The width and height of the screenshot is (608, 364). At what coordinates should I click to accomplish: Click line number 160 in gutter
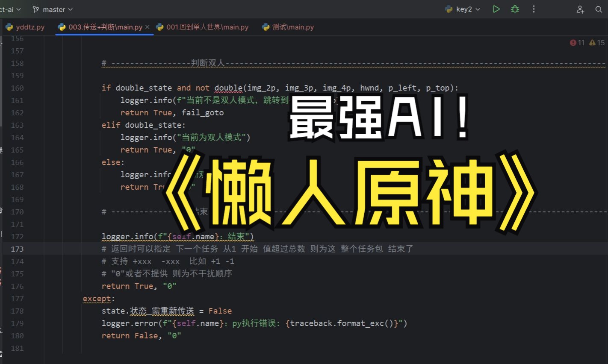[x=17, y=88]
